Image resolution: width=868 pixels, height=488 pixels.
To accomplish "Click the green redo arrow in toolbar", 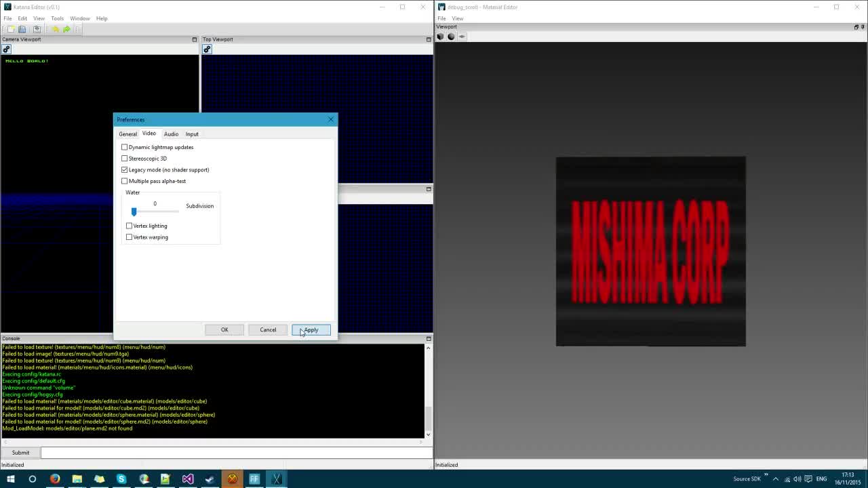I will click(x=66, y=29).
